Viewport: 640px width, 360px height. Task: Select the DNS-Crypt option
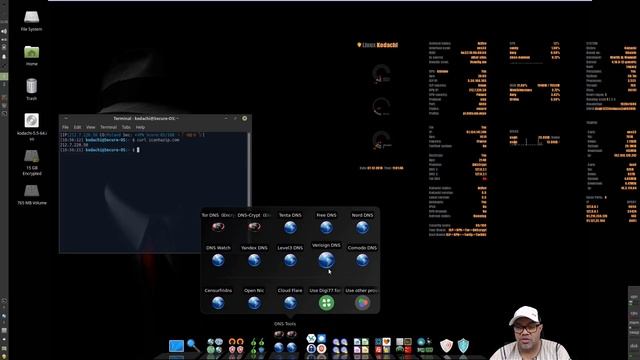254,227
